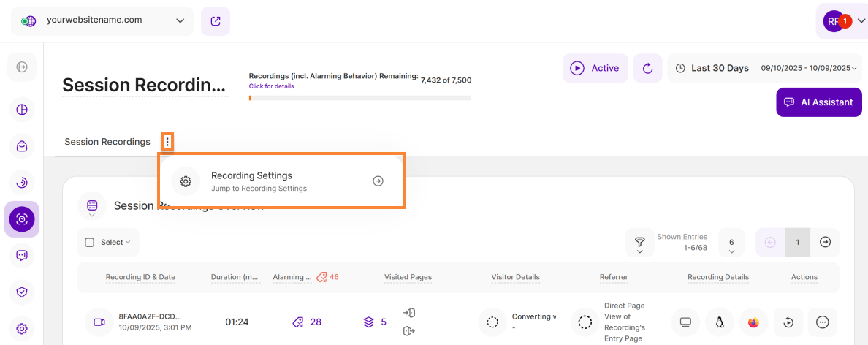Click the recordings remaining progress bar
Image resolution: width=868 pixels, height=345 pixels.
click(359, 98)
